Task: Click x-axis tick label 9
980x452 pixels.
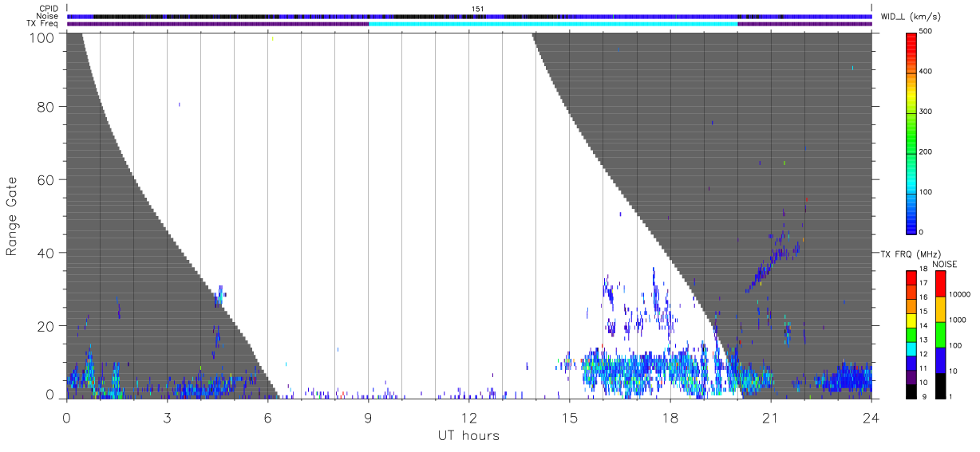Action: [x=368, y=417]
